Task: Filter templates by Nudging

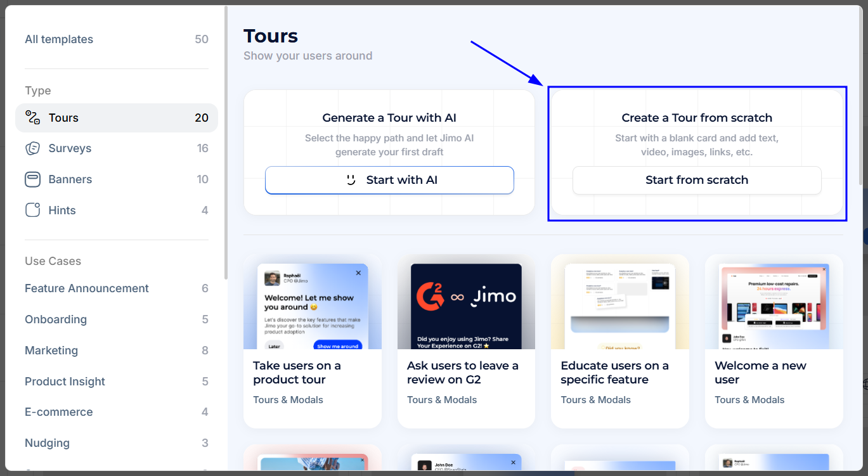Action: click(47, 443)
